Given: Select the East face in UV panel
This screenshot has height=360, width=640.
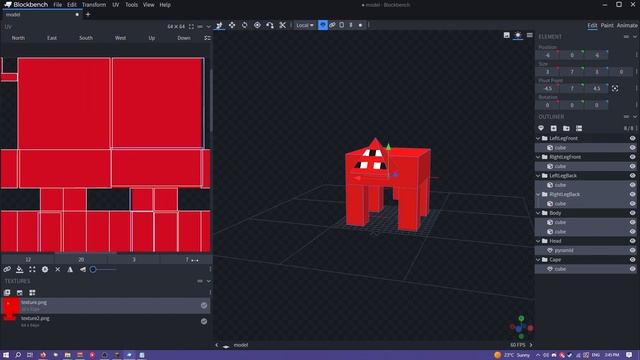Looking at the screenshot, I should (52, 38).
